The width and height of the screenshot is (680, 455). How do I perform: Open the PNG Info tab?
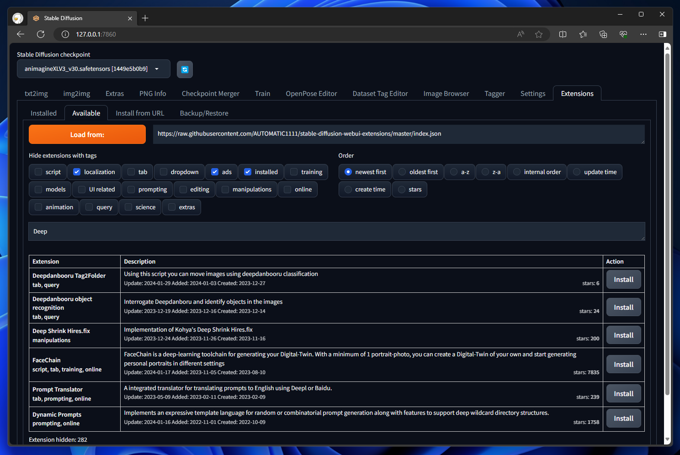[153, 94]
